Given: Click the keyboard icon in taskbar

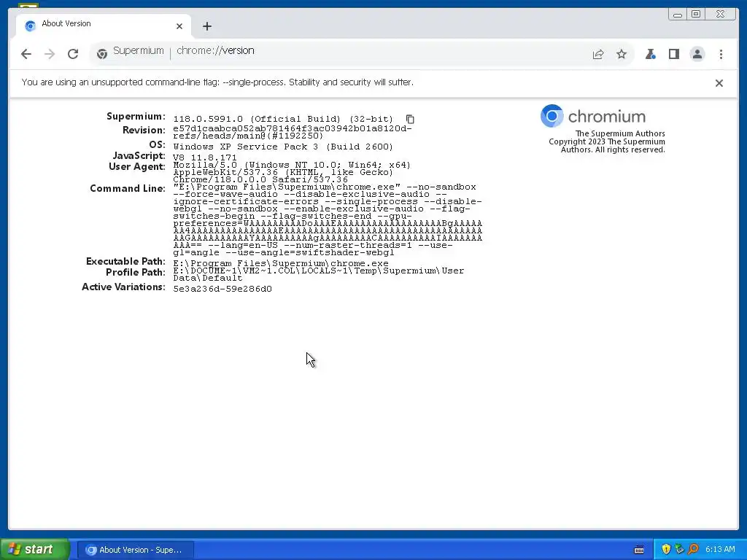Looking at the screenshot, I should coord(639,550).
